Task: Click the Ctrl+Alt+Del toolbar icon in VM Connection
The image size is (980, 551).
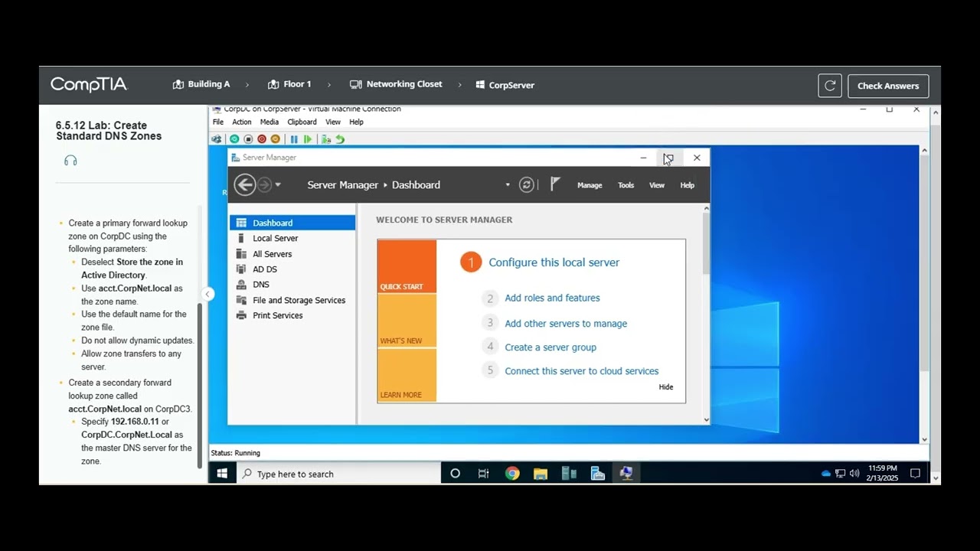Action: click(x=217, y=139)
